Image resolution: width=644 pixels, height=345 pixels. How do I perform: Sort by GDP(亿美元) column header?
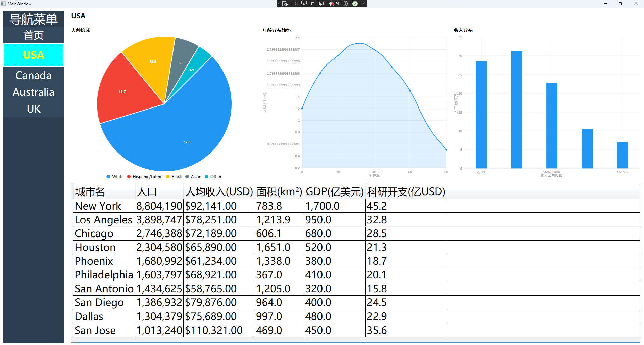(335, 191)
